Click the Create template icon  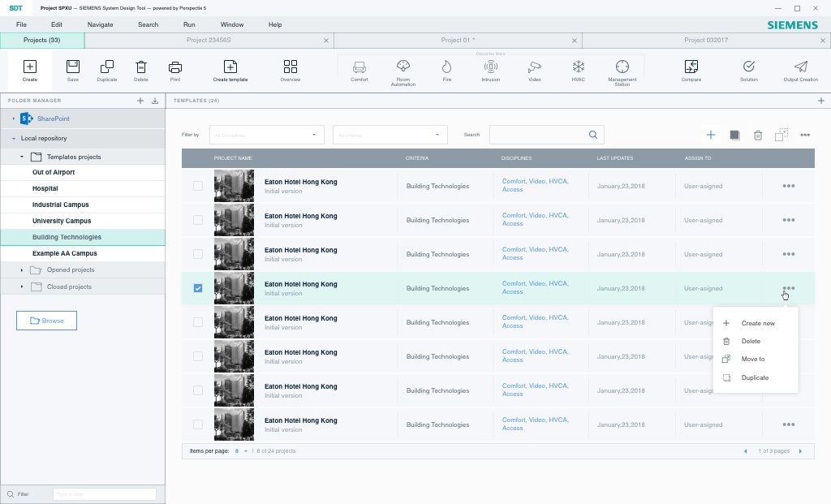[230, 67]
